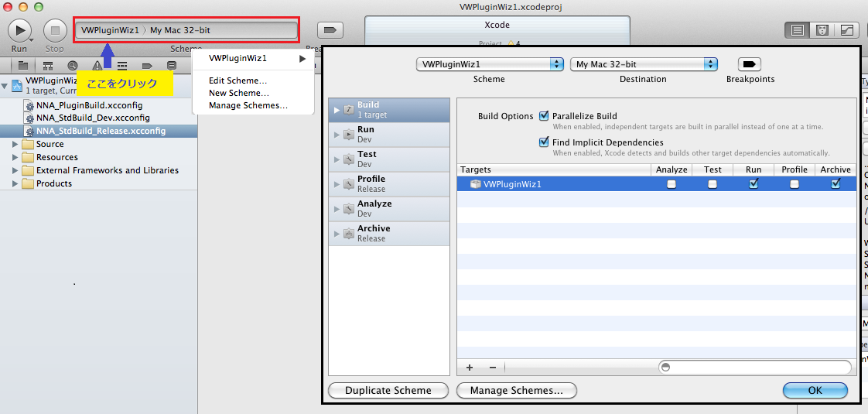868x414 pixels.
Task: Select the Profile Release action row
Action: tap(389, 184)
